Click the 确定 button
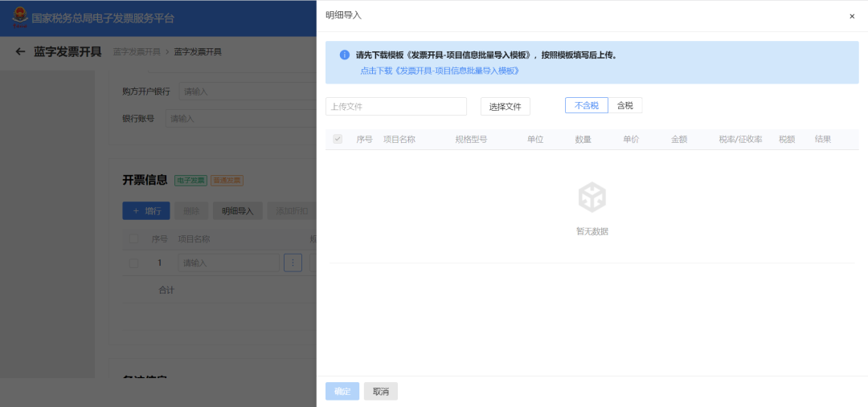 pos(342,391)
